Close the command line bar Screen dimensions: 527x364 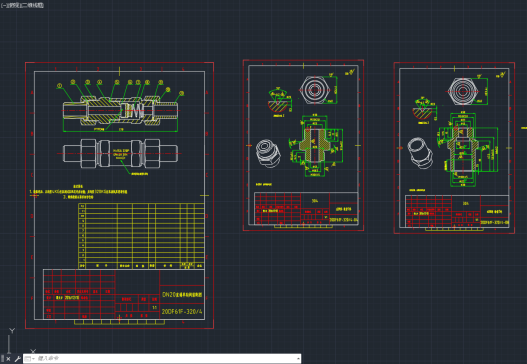pos(8,359)
